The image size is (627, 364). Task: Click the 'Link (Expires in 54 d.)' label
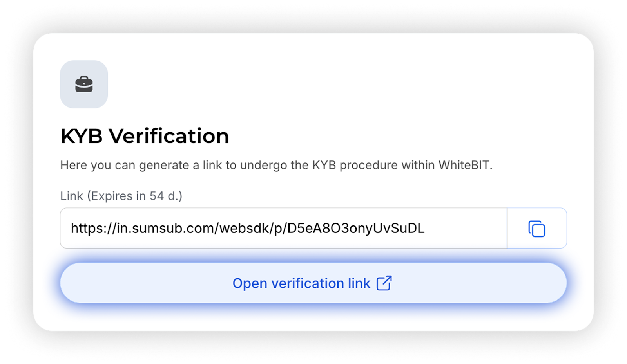tap(121, 196)
